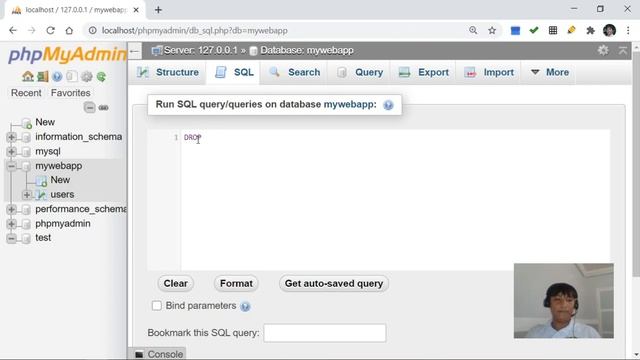Open the Search tab
Screen dimensions: 640x360
294,72
